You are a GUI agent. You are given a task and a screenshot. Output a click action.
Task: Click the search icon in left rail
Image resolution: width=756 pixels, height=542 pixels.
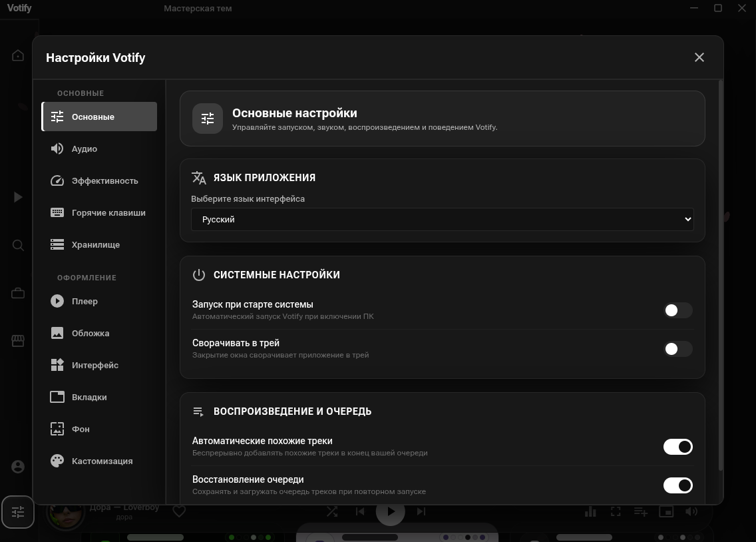click(x=18, y=246)
